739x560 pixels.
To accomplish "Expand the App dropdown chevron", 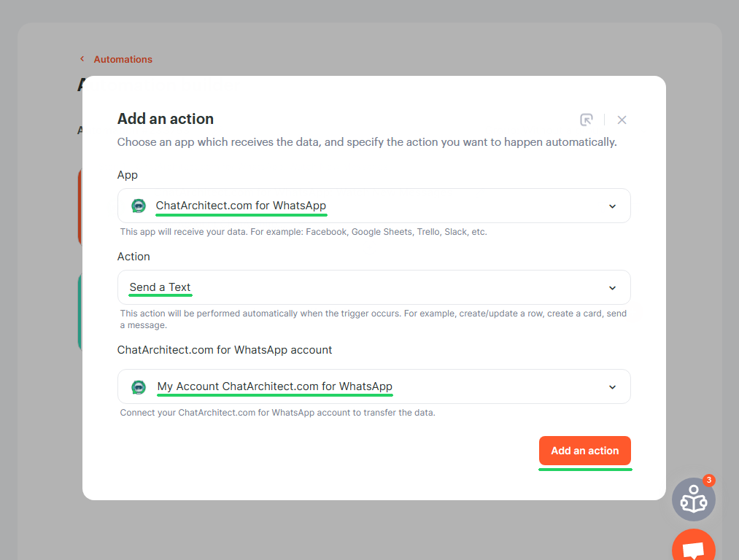I will pyautogui.click(x=612, y=206).
